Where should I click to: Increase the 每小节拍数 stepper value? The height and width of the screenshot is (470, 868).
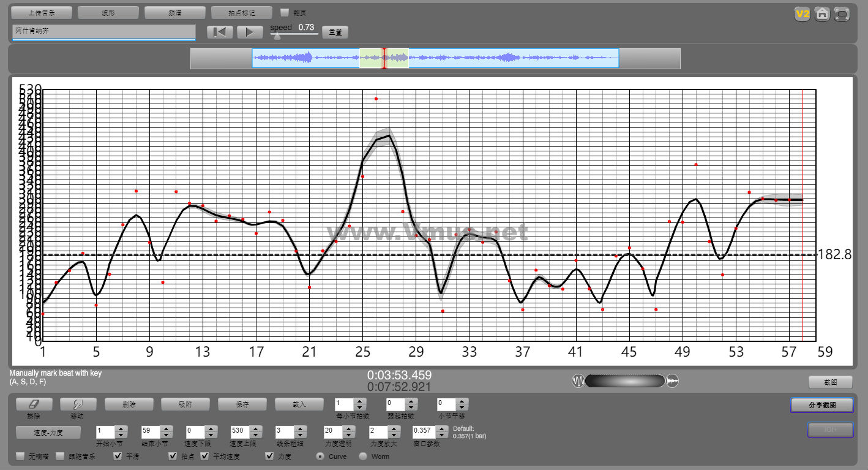[360, 401]
